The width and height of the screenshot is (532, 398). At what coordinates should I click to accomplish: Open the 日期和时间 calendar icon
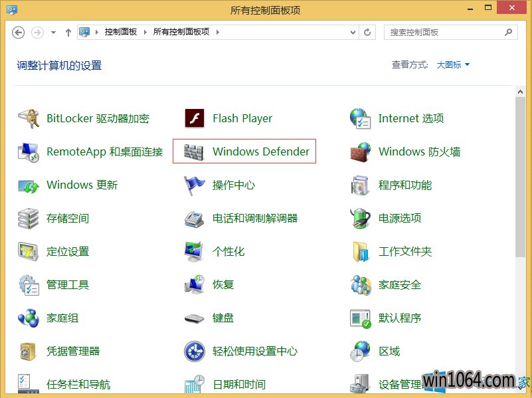[195, 384]
